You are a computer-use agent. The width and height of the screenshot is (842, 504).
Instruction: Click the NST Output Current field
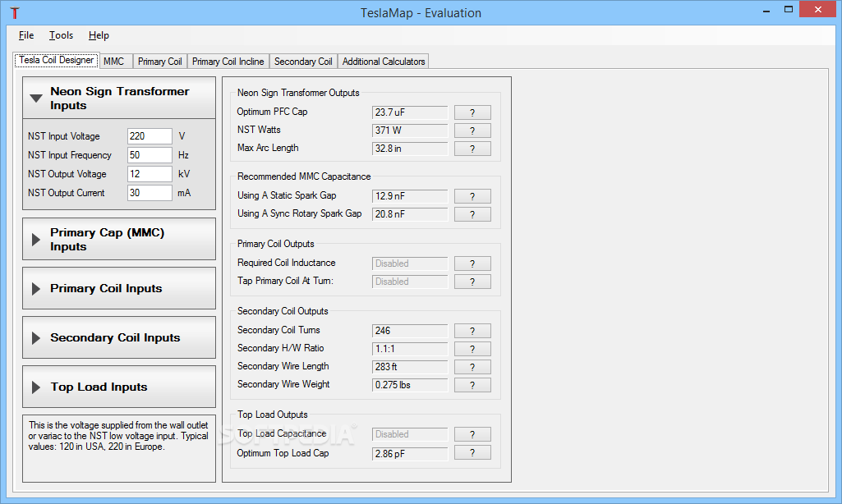[x=150, y=193]
